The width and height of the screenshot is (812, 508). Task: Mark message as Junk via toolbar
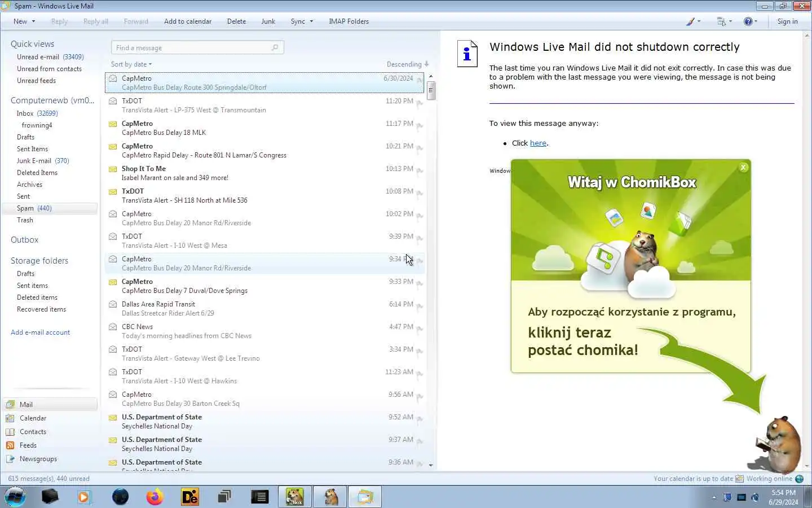(x=268, y=21)
